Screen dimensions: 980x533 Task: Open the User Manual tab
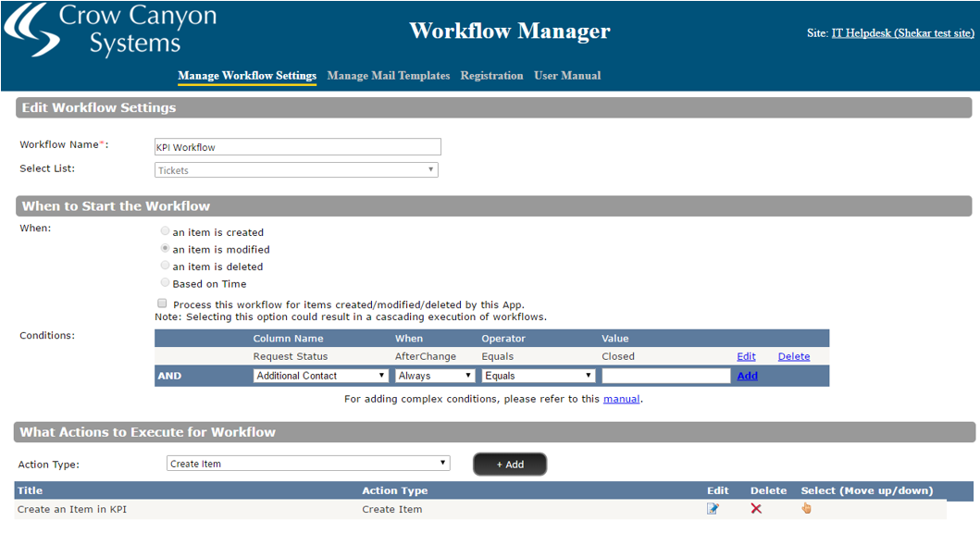tap(567, 76)
